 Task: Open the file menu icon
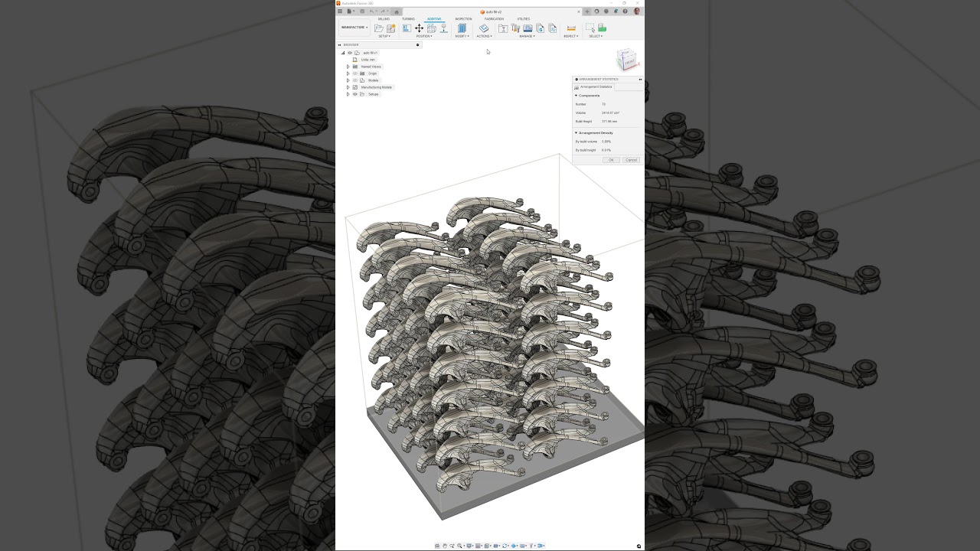point(350,11)
